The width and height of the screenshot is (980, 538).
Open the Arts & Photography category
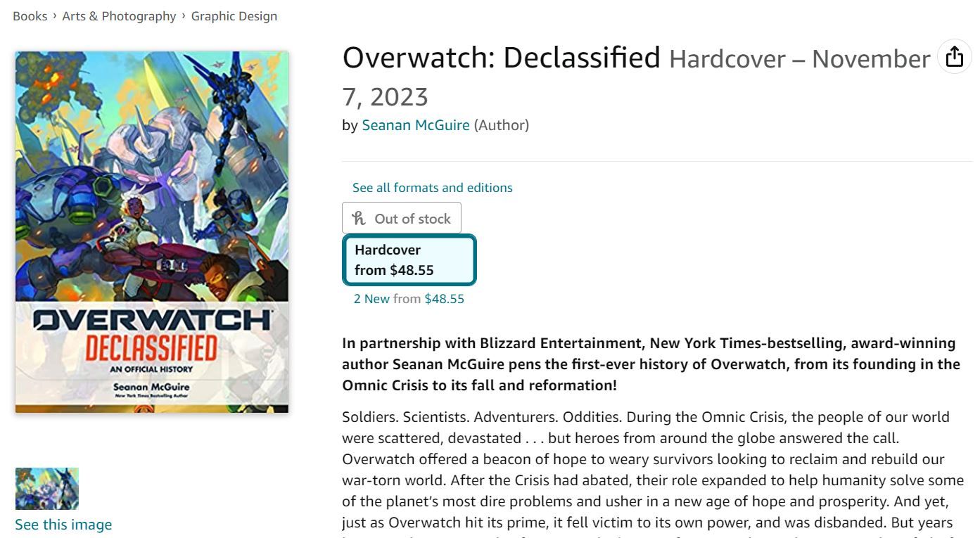[x=118, y=15]
